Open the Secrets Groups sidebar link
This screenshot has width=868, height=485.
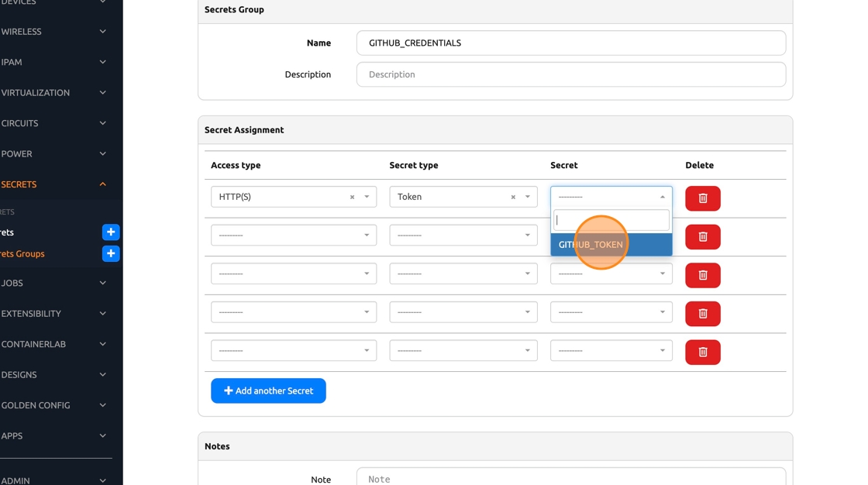click(x=23, y=253)
